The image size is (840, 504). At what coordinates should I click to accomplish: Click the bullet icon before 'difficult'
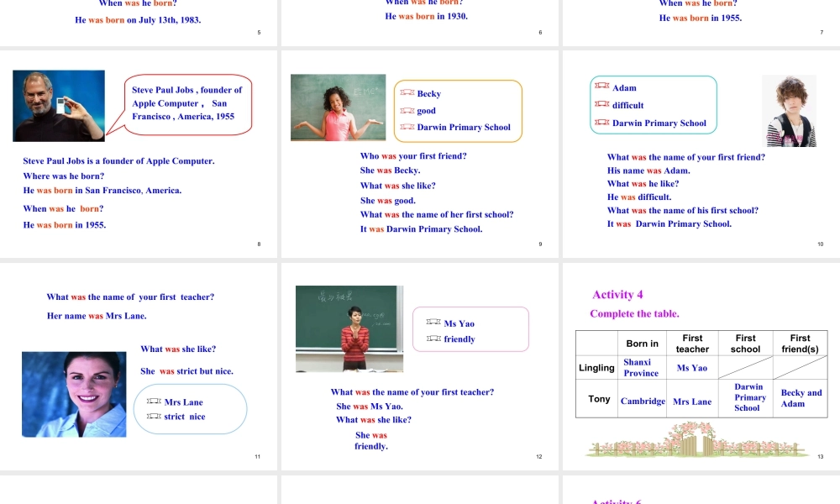click(x=601, y=104)
